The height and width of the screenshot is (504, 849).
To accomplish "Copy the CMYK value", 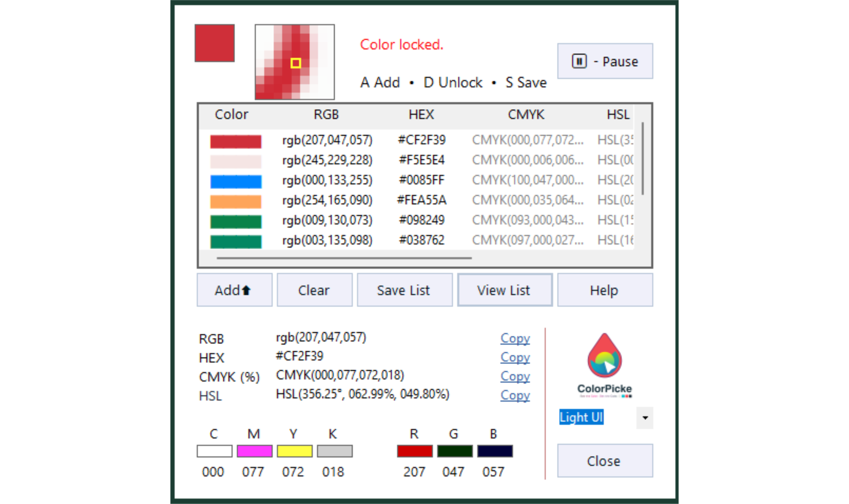I will click(x=515, y=376).
